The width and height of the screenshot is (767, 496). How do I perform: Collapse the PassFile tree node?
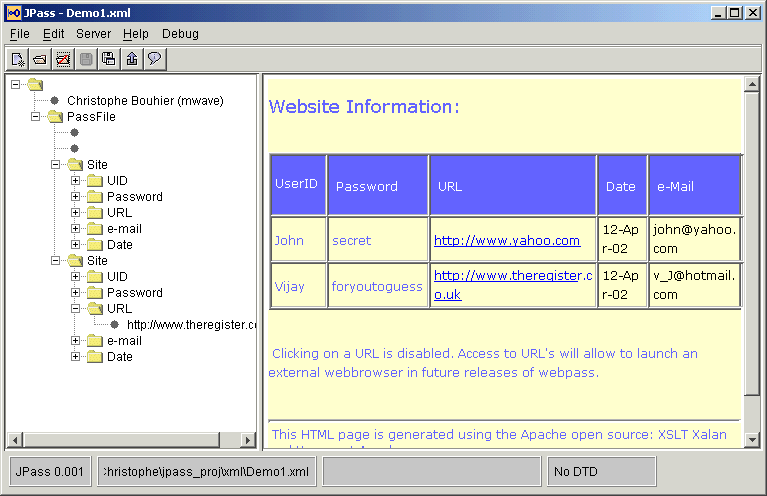(x=36, y=117)
